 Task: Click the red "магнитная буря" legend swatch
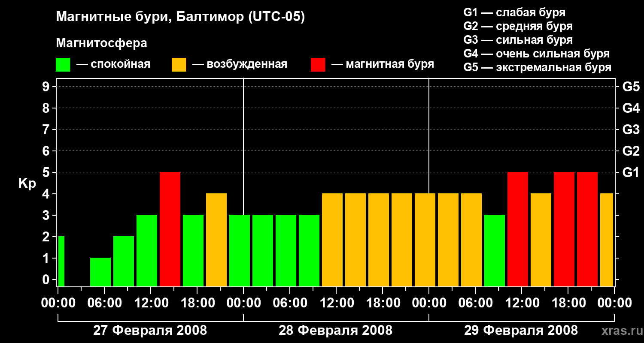coord(318,65)
